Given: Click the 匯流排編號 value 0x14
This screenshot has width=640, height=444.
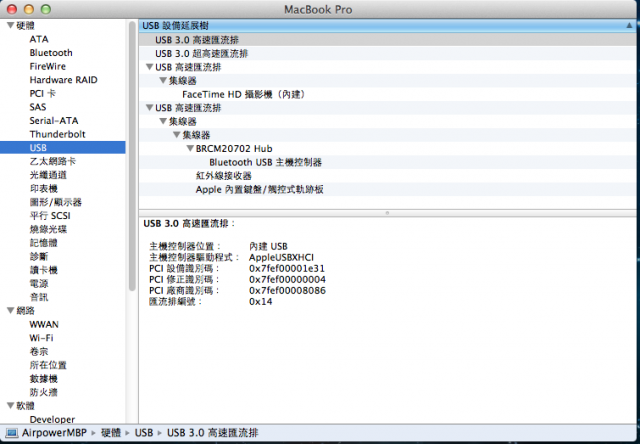Looking at the screenshot, I should tap(260, 302).
